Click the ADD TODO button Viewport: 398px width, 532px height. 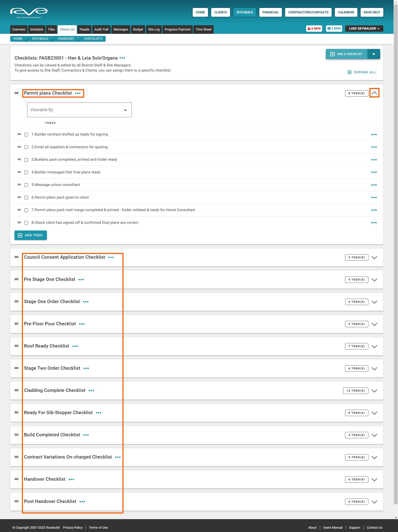31,235
